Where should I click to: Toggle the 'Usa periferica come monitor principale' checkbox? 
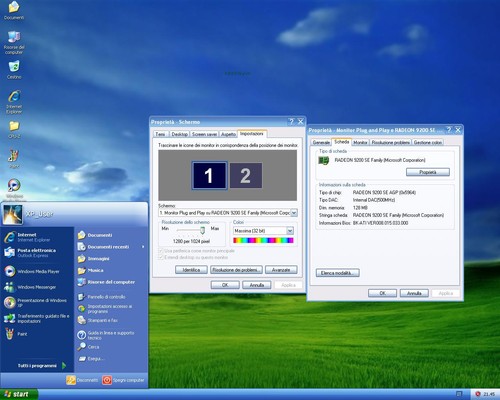click(x=161, y=251)
